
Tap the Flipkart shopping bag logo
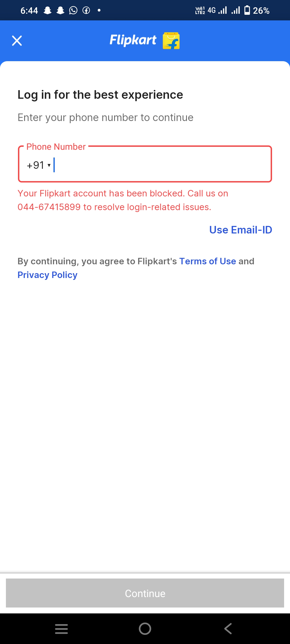point(171,41)
